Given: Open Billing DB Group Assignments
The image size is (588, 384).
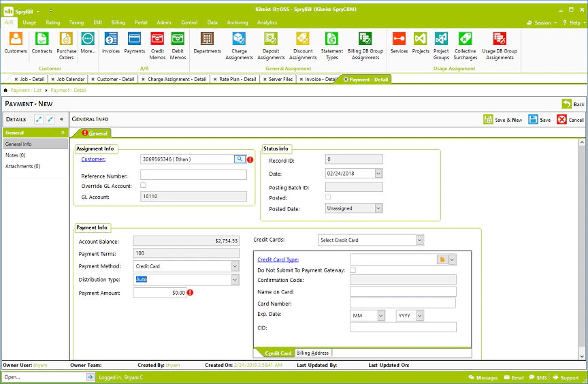Looking at the screenshot, I should (365, 46).
